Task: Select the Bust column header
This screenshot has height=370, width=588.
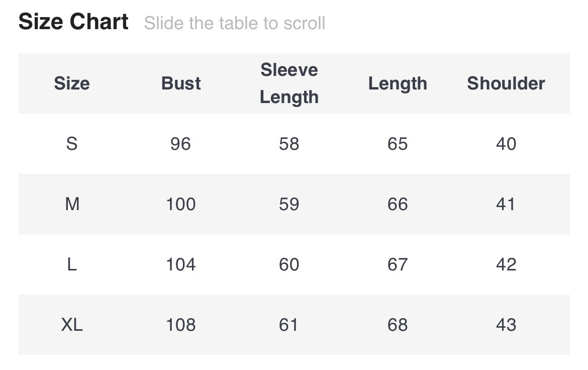Action: (181, 83)
